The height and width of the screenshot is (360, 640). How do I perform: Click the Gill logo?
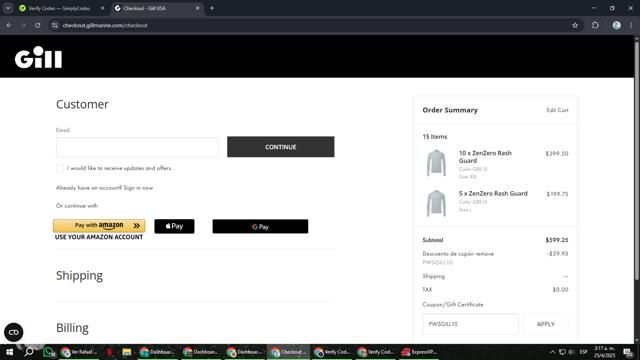pos(38,57)
